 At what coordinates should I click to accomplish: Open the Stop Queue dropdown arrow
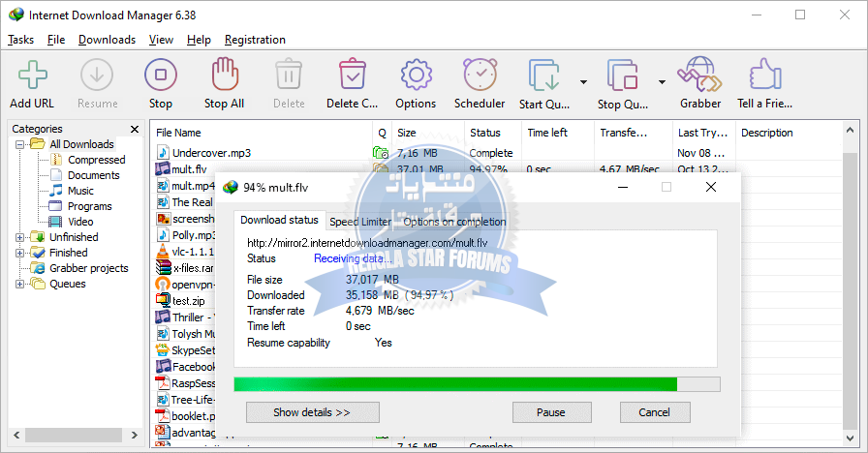(662, 82)
